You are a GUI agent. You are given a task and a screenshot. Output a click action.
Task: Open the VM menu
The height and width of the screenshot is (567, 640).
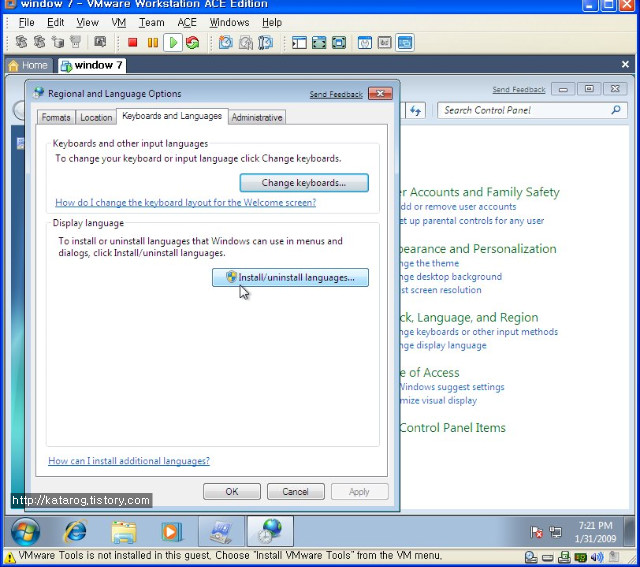(x=119, y=22)
